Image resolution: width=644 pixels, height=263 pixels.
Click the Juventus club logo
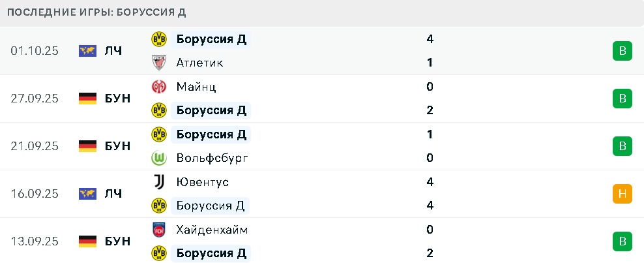[158, 182]
